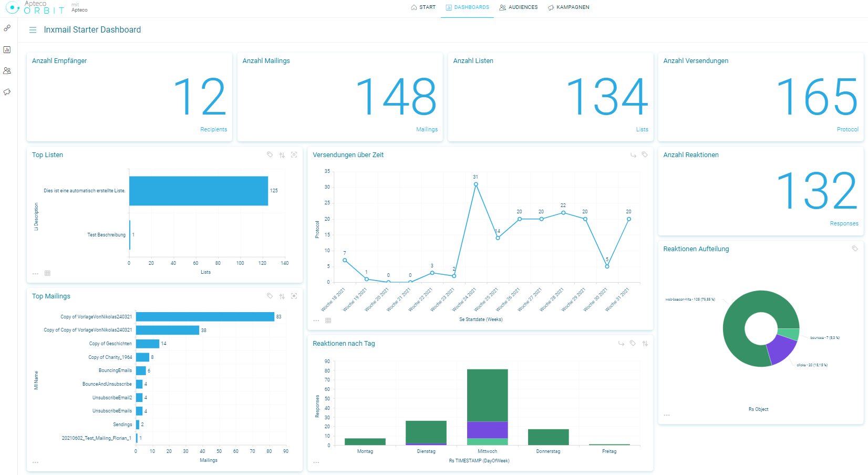
Task: Click the sort icon on Top Listen
Action: 282,155
